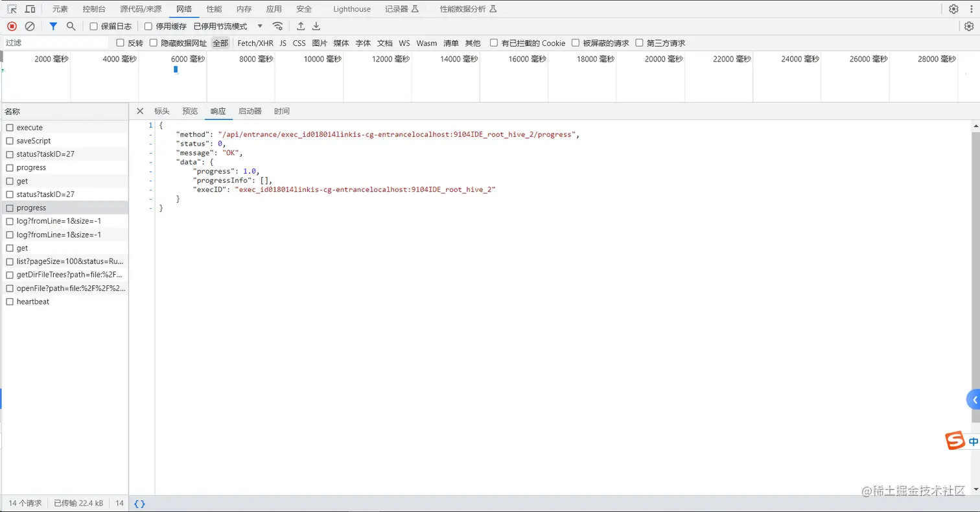
Task: Enable the 被屏蔽的请求 checkbox
Action: tap(575, 43)
